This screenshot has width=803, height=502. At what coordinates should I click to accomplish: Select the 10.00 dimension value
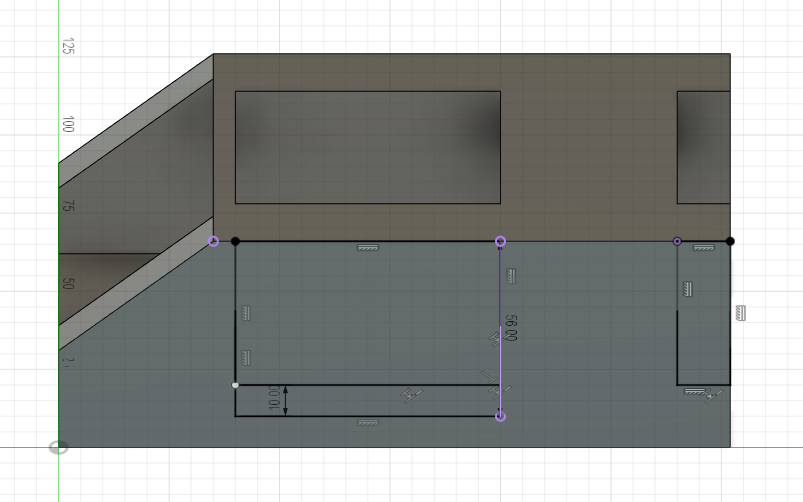(x=274, y=398)
